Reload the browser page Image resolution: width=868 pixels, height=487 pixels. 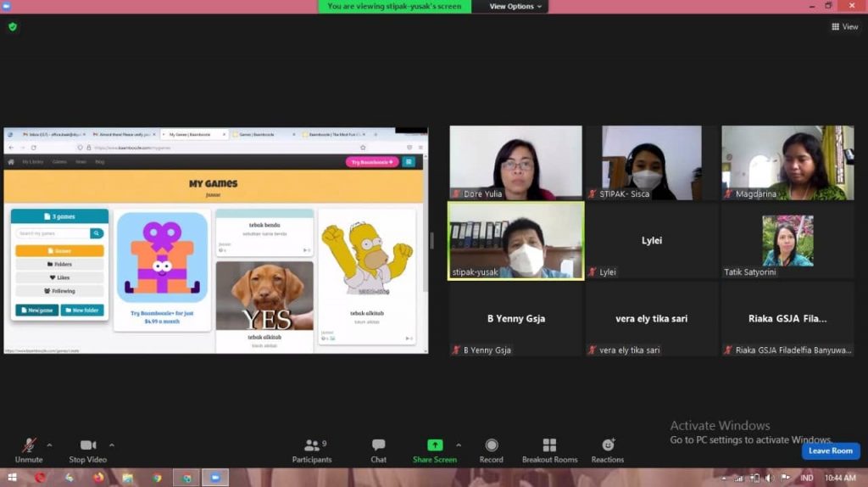tap(34, 148)
